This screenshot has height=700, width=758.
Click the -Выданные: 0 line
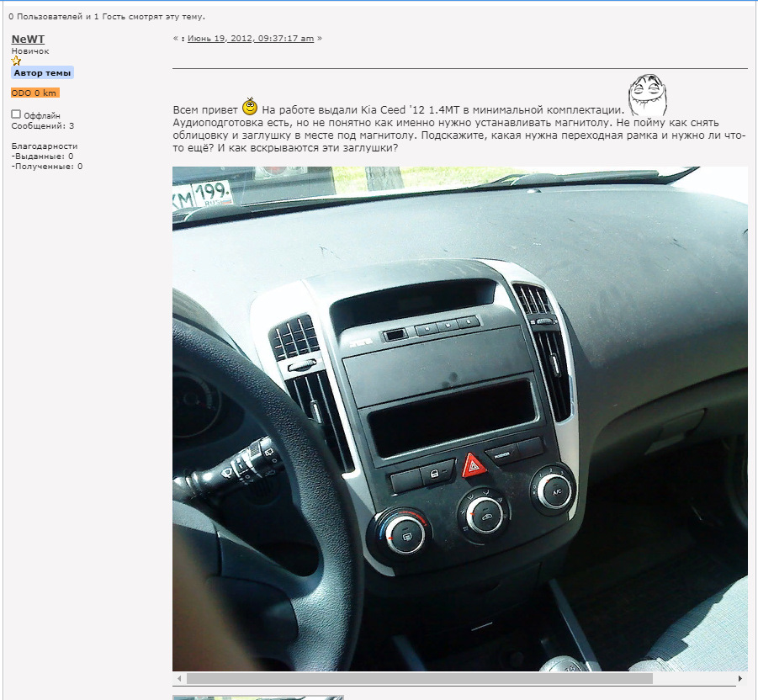tap(43, 156)
